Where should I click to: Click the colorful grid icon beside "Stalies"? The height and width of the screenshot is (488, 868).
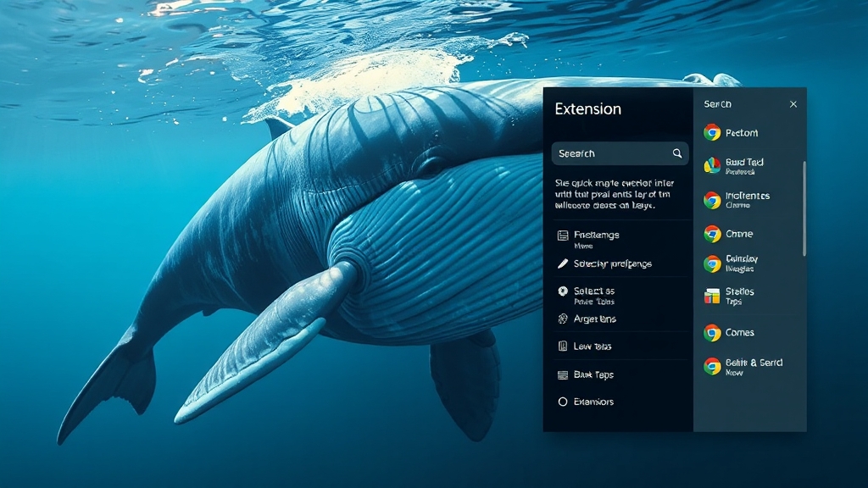click(712, 296)
